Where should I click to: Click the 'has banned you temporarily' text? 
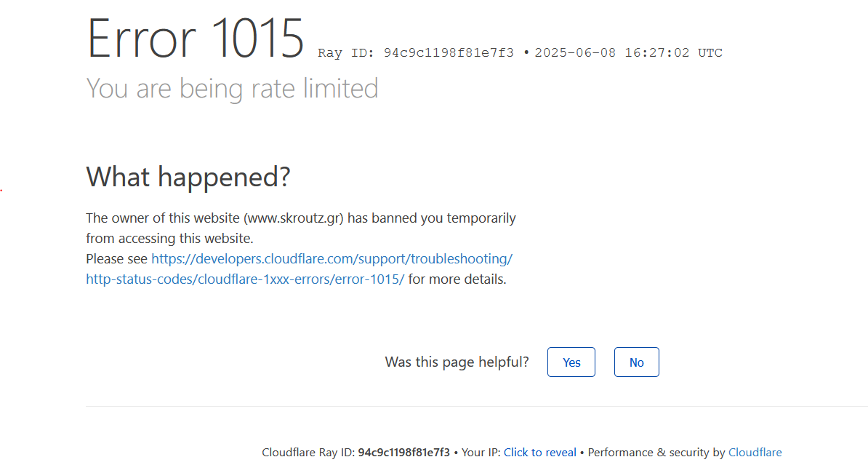(x=432, y=218)
